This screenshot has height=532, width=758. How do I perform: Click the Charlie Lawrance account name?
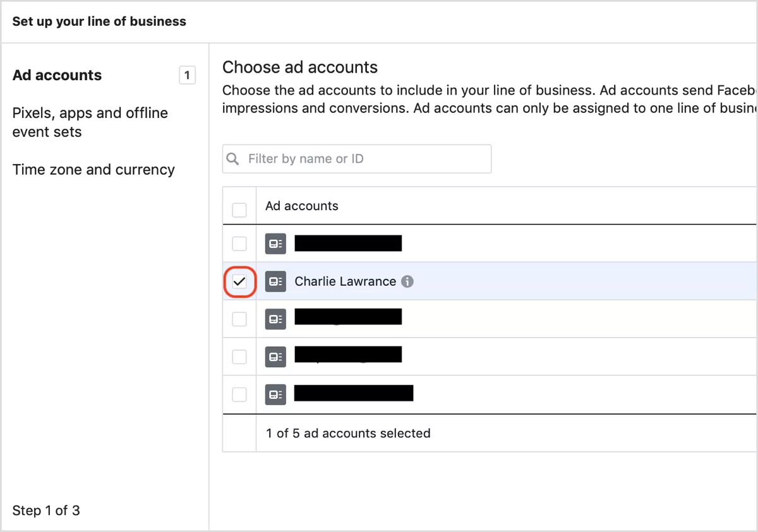[346, 281]
